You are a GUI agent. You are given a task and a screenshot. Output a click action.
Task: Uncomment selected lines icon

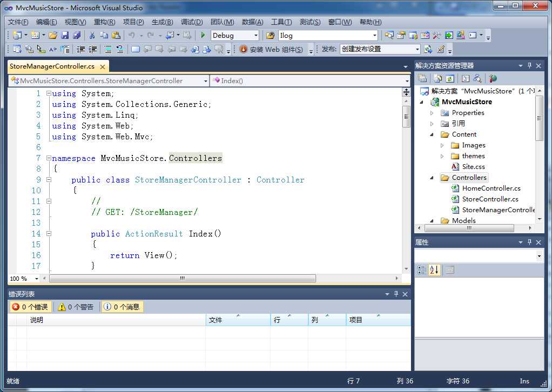click(120, 49)
